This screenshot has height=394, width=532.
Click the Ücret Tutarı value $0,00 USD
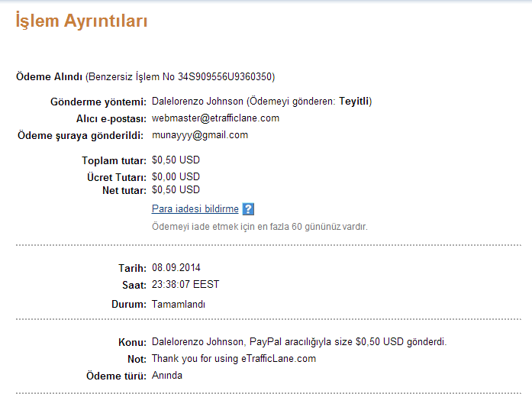click(176, 177)
